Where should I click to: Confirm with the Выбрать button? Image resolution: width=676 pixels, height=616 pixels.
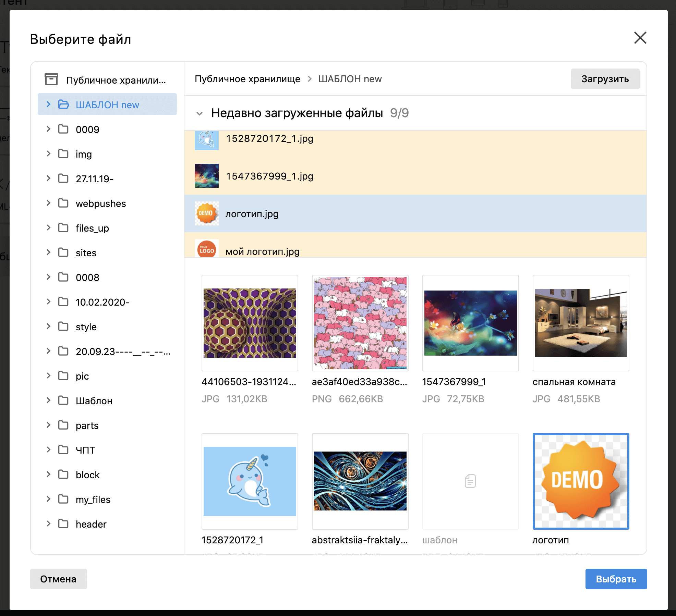pos(616,579)
